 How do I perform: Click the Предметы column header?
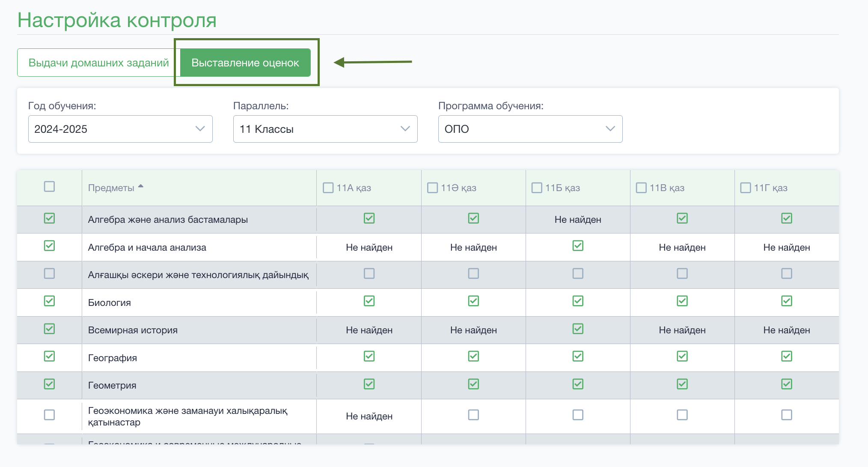click(x=111, y=188)
